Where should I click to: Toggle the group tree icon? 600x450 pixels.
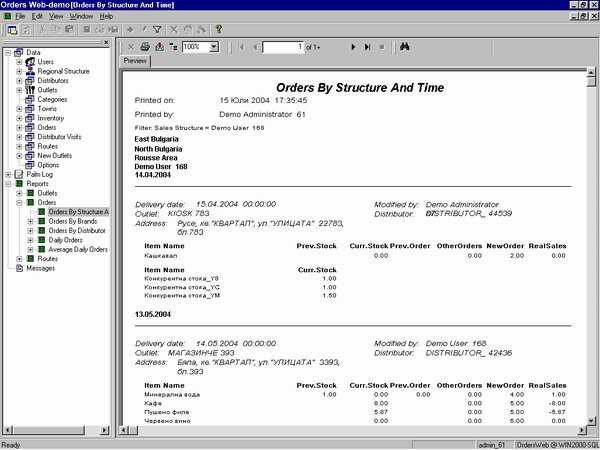click(x=173, y=47)
